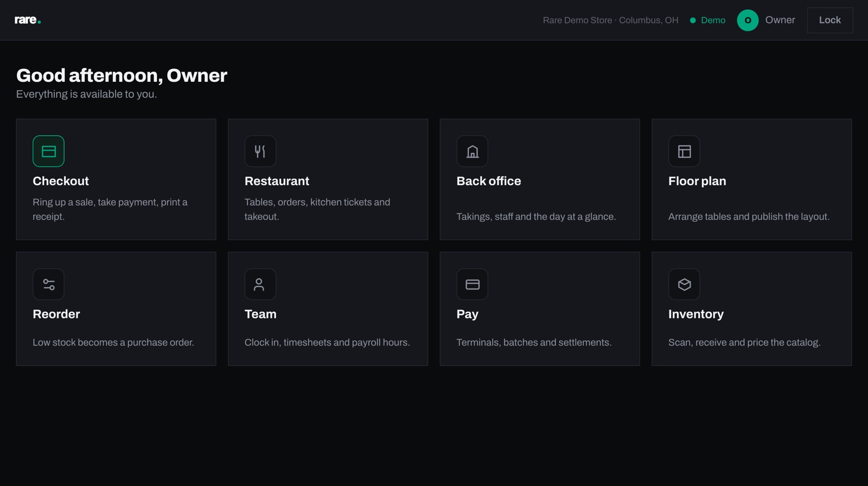Viewport: 868px width, 486px height.
Task: Select the Team person icon
Action: [x=260, y=284]
